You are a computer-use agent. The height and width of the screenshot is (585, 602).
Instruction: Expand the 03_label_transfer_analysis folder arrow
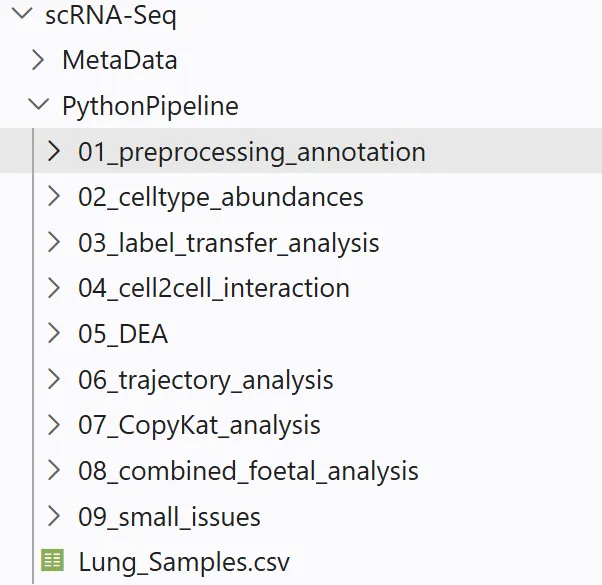pyautogui.click(x=55, y=243)
